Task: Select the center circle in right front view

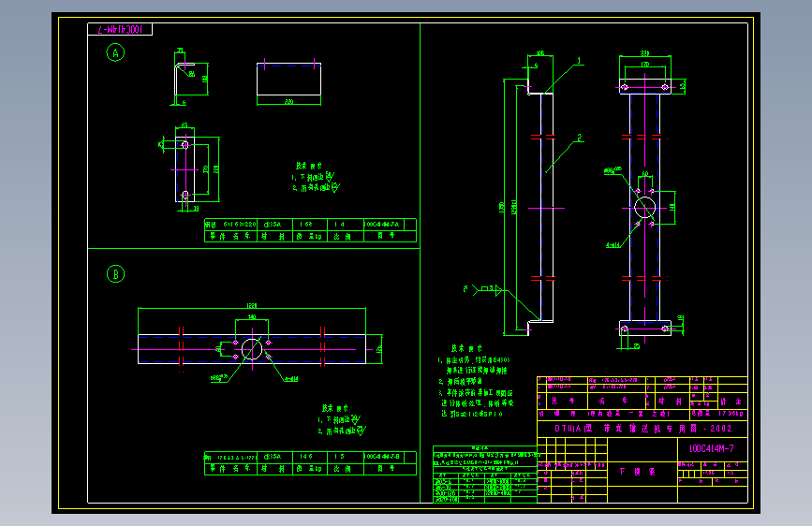Action: (644, 208)
